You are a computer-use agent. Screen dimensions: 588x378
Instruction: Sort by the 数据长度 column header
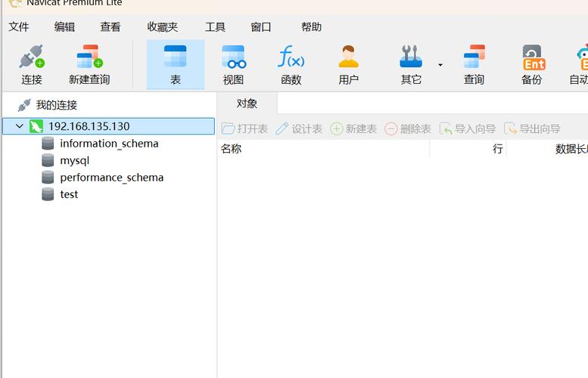click(547, 149)
